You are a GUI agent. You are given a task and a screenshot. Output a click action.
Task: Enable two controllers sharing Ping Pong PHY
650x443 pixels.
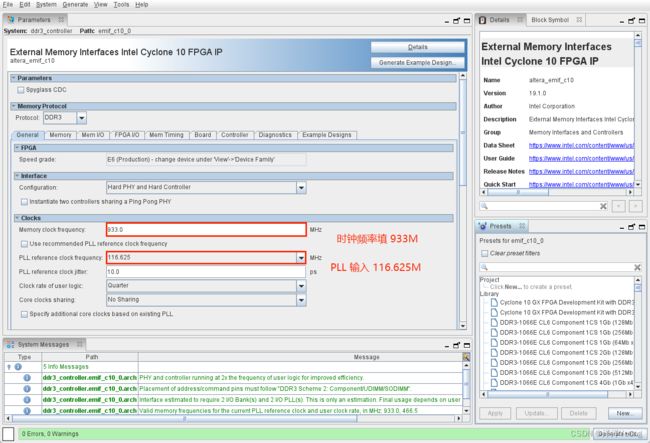click(24, 202)
